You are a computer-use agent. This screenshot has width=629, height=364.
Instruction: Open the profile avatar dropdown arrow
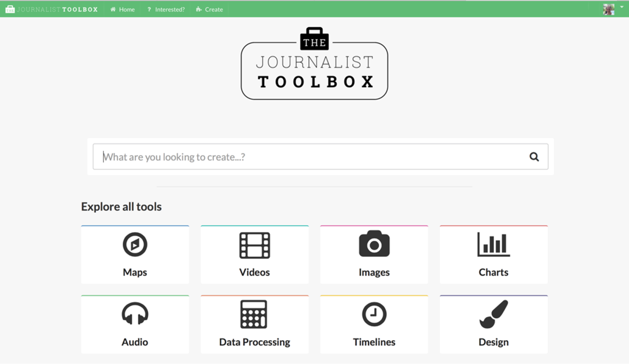point(622,7)
